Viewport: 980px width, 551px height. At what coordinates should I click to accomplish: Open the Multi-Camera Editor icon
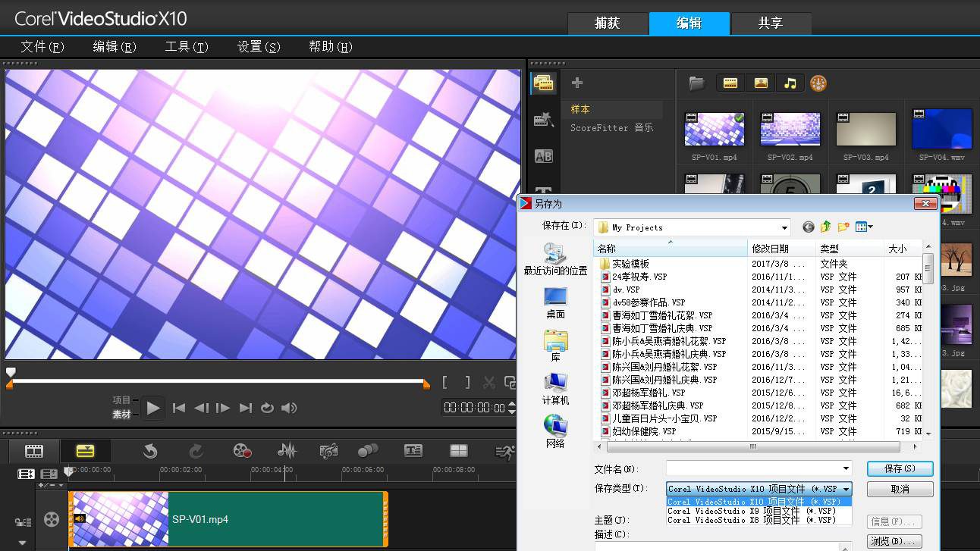(459, 451)
